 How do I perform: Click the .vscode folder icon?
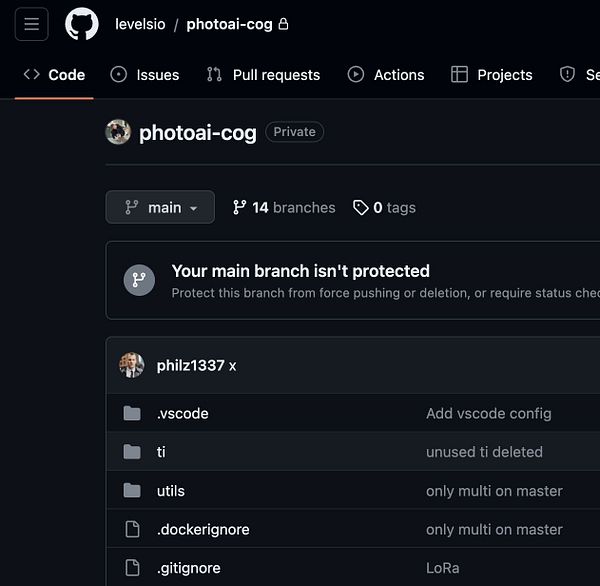[x=132, y=413]
